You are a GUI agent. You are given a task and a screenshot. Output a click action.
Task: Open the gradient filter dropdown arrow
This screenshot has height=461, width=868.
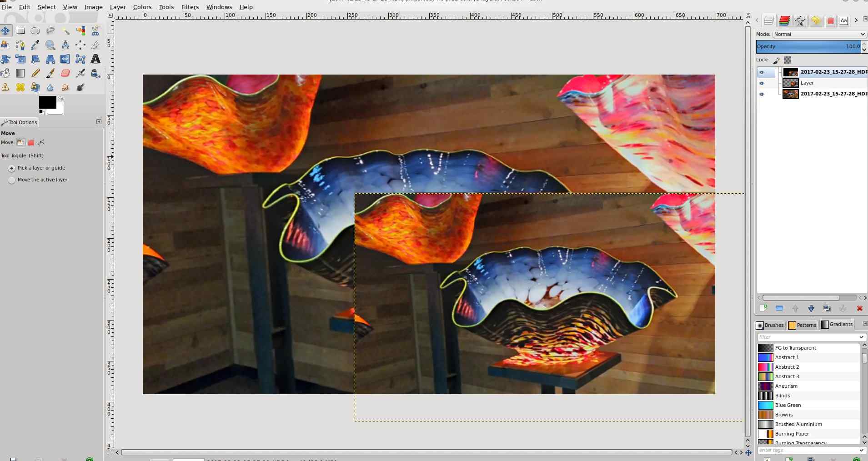pyautogui.click(x=861, y=337)
